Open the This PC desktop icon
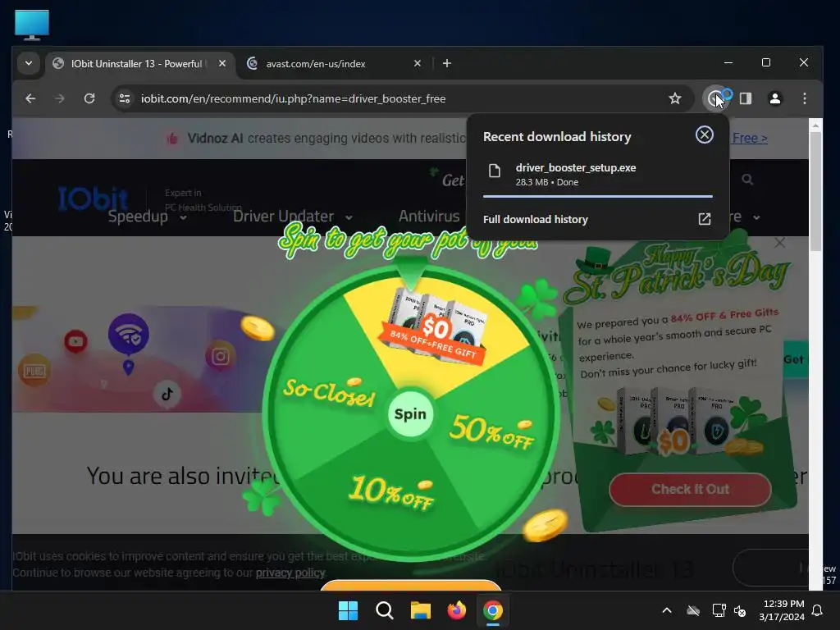Screen dimensions: 840x630 tap(32, 25)
